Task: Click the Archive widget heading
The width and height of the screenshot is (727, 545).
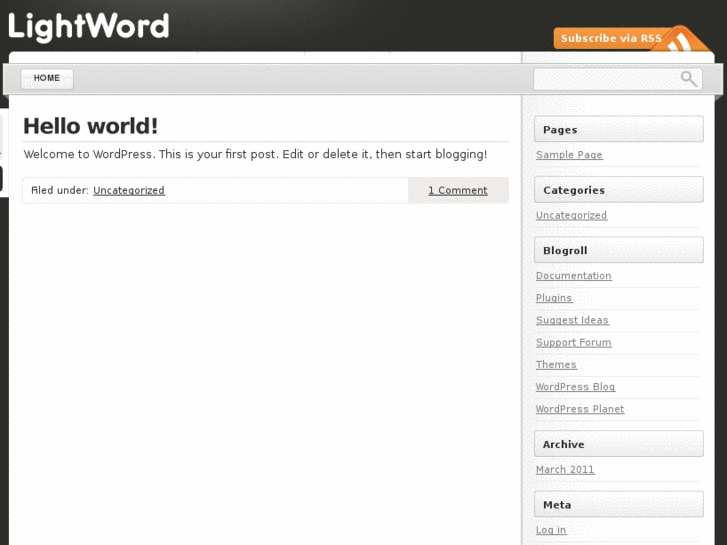Action: [x=619, y=444]
